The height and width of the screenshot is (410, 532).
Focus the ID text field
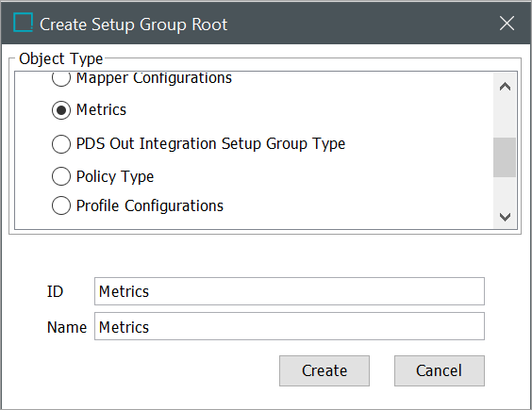click(290, 291)
